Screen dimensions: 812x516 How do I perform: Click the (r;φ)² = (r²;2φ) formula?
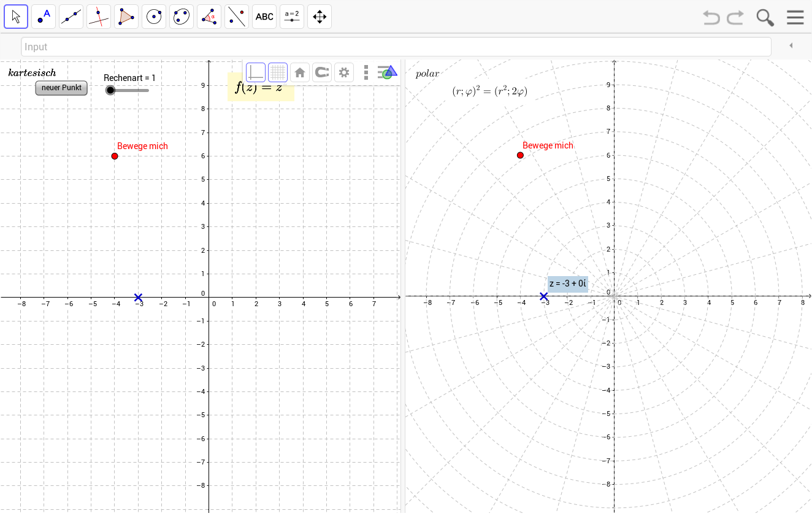pyautogui.click(x=489, y=91)
